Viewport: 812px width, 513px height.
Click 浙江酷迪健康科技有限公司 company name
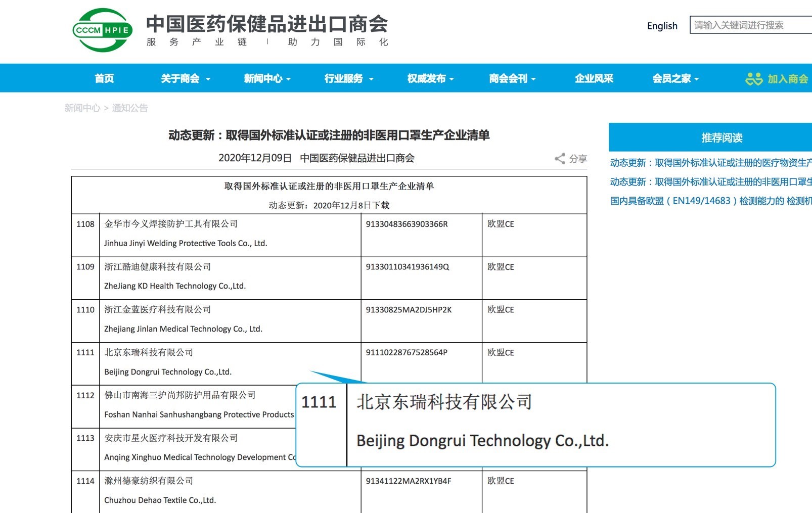(x=158, y=267)
